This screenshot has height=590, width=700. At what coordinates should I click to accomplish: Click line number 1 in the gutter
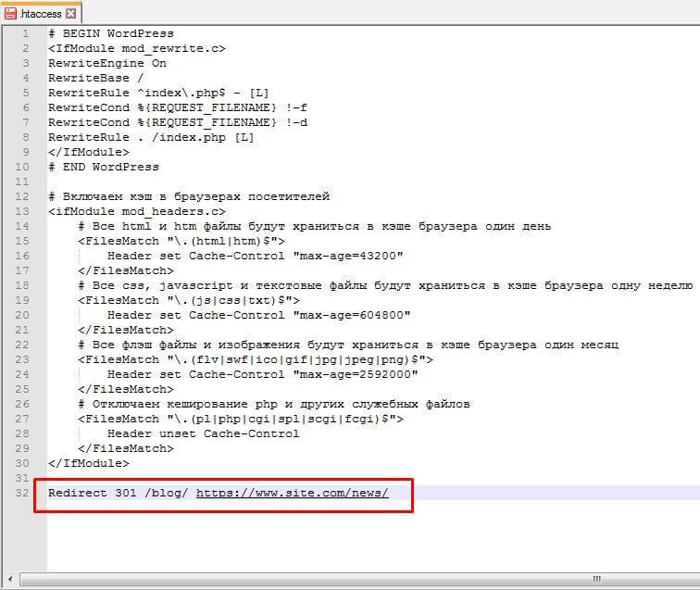pos(26,33)
